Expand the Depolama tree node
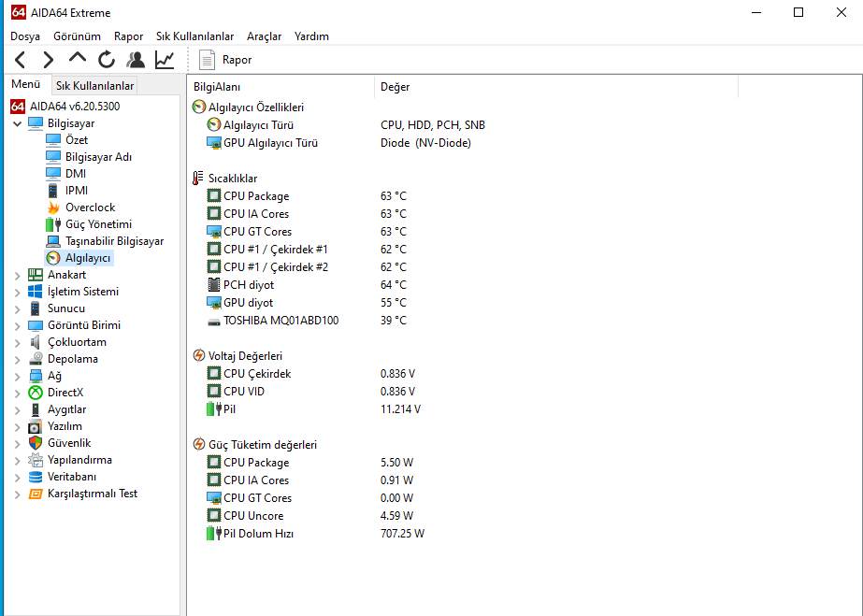863x616 pixels. tap(17, 359)
